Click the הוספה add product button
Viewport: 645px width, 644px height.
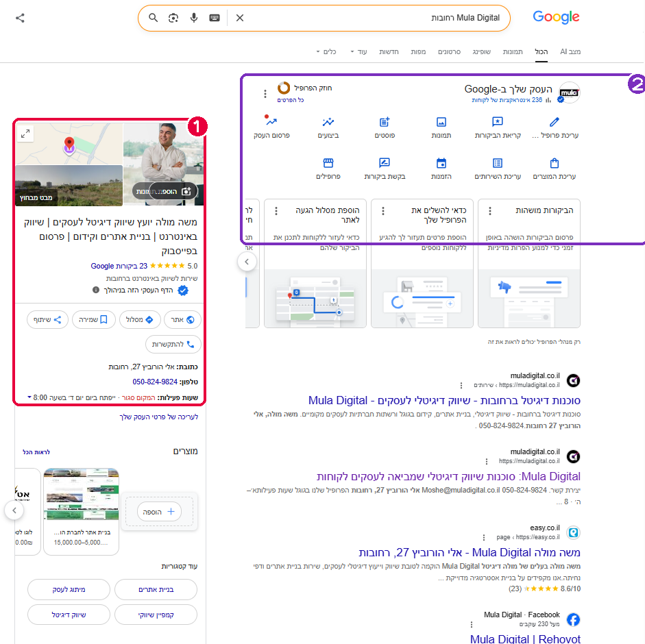tap(159, 512)
